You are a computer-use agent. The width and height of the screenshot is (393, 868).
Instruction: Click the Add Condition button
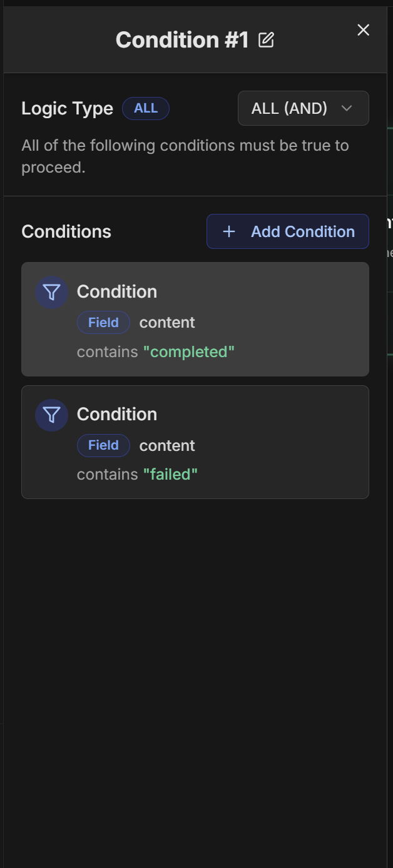[287, 231]
